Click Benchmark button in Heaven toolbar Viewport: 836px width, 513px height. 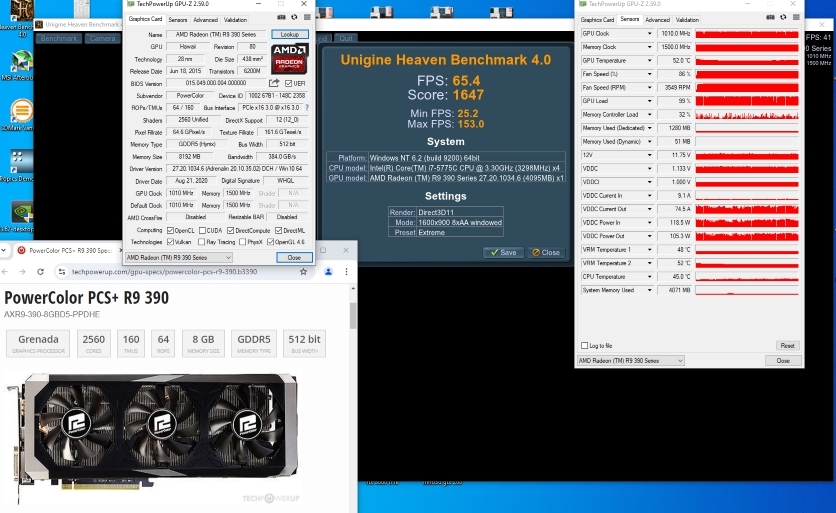59,38
